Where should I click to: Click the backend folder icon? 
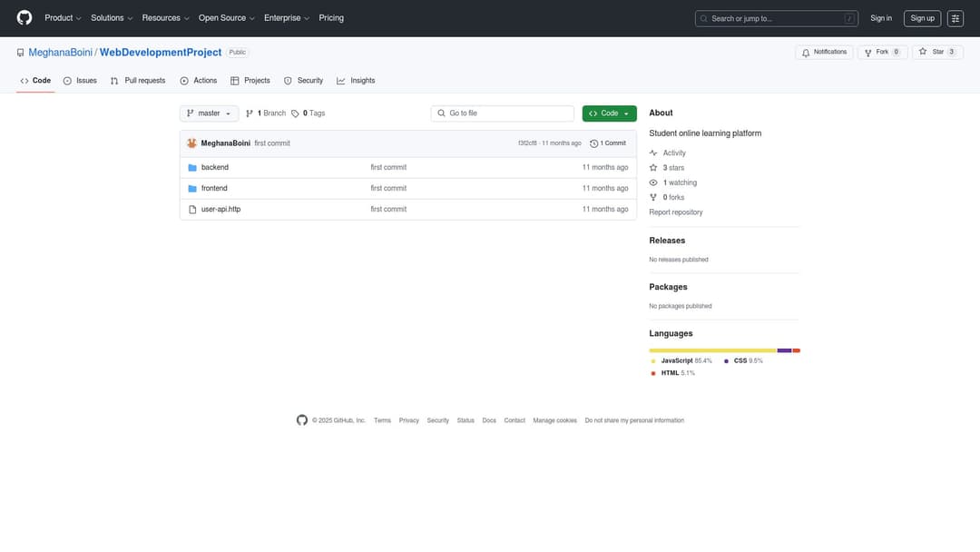(x=192, y=168)
